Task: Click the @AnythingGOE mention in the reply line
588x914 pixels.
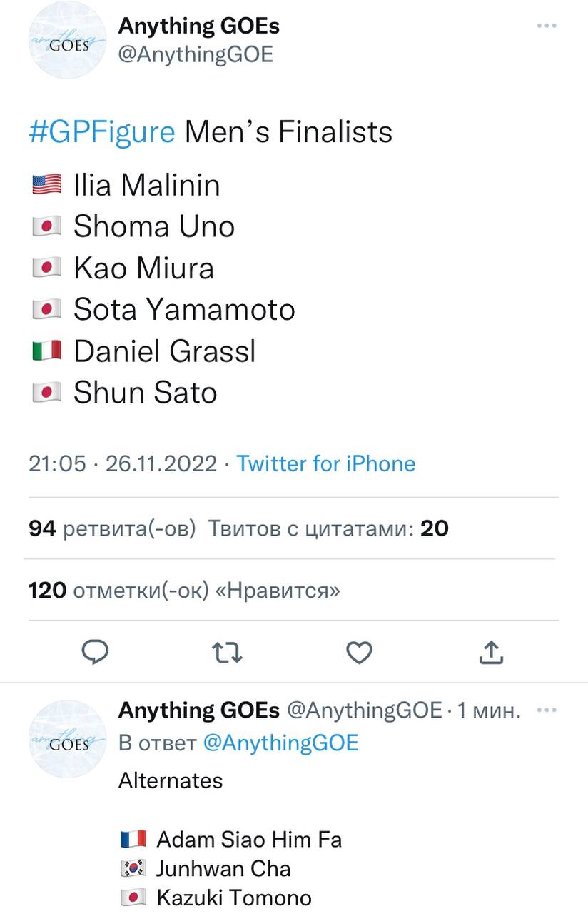Action: (280, 743)
